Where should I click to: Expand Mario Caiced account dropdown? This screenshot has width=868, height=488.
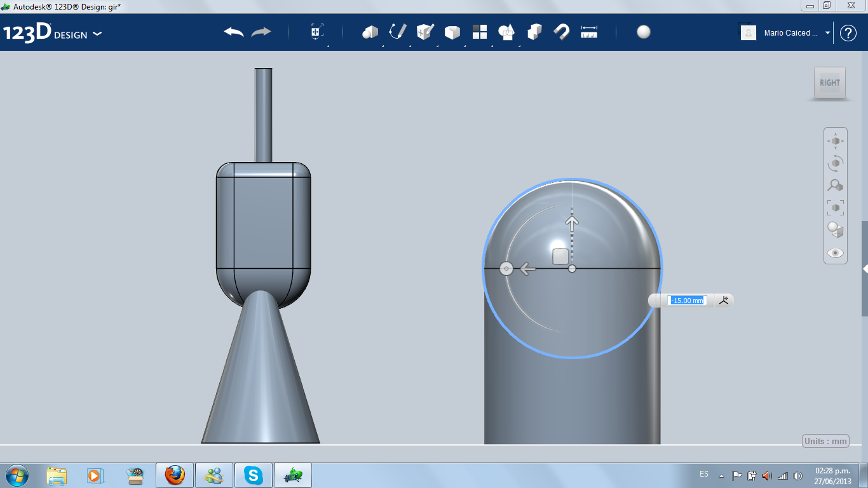[827, 33]
